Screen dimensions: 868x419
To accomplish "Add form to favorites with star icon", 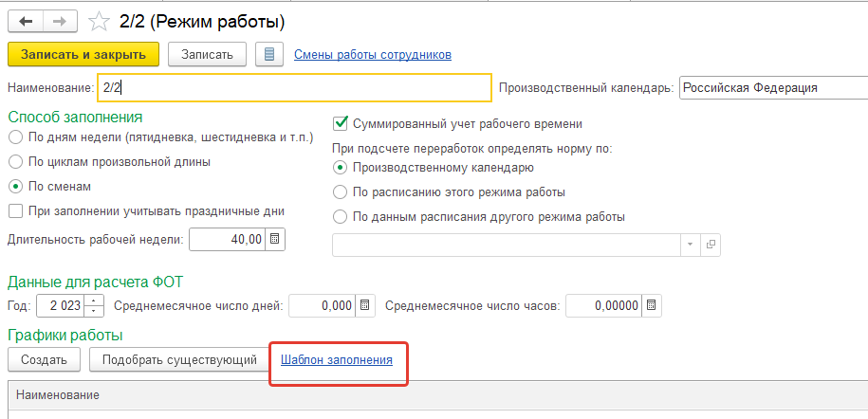I will click(99, 22).
